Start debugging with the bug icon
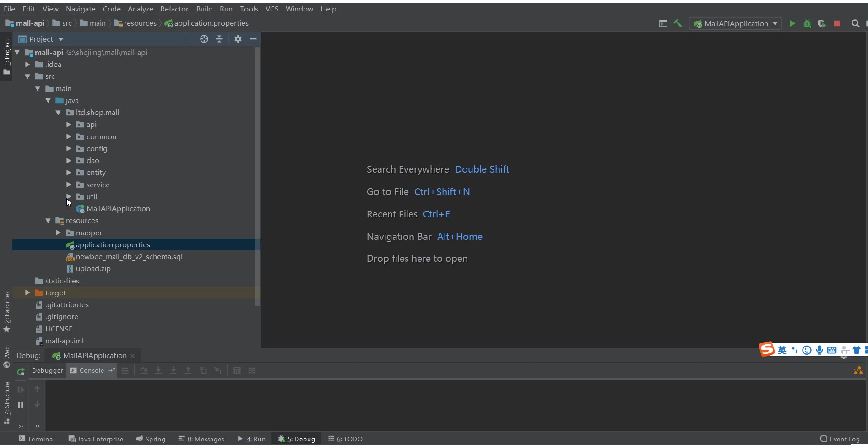The image size is (868, 445). pos(807,23)
